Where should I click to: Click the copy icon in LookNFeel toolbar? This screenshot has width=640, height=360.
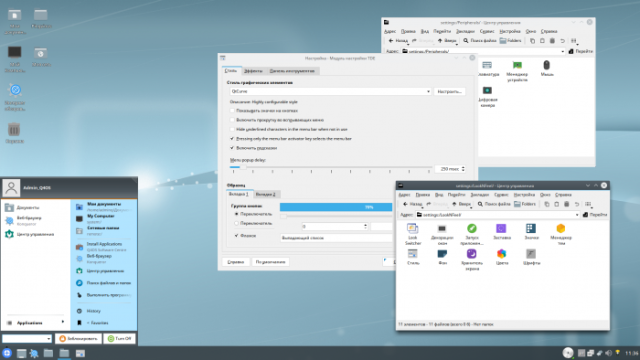tap(547, 204)
